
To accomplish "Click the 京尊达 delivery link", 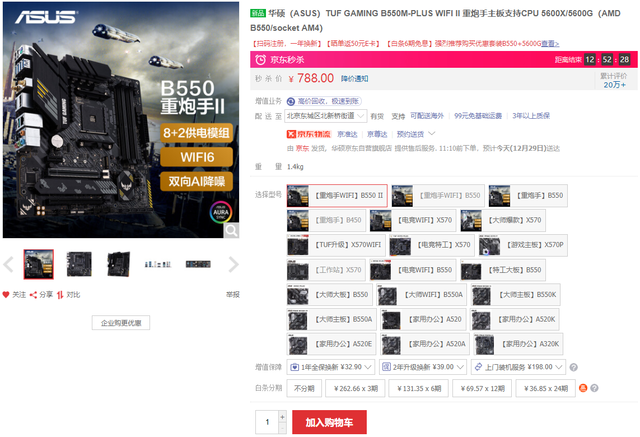I will point(377,134).
